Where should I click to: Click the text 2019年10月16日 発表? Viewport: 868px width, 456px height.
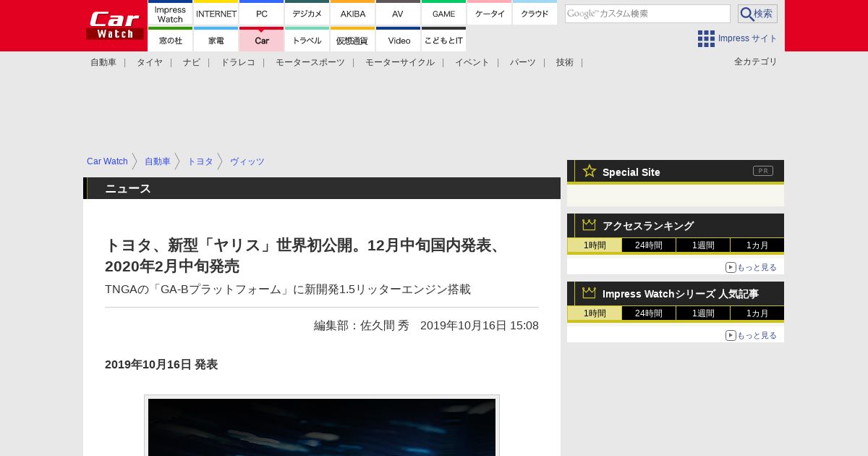(161, 365)
